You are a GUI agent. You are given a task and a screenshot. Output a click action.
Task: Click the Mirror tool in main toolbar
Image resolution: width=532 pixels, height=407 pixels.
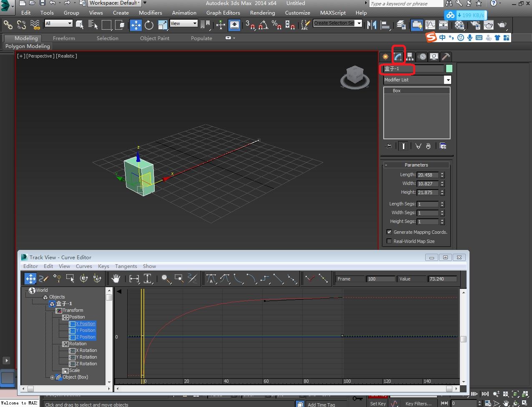[x=371, y=25]
